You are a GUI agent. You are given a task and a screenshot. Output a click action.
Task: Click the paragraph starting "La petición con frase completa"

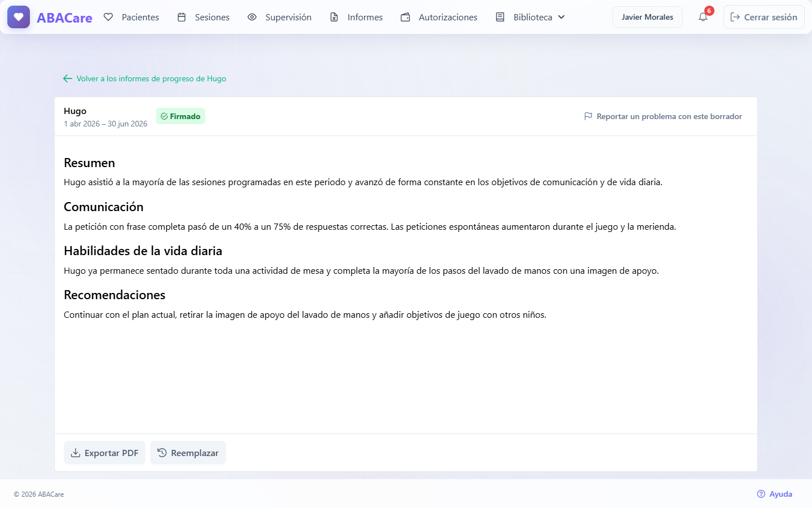(x=370, y=227)
